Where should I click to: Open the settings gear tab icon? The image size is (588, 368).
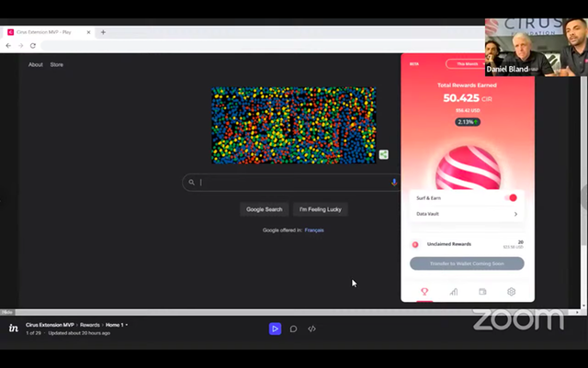512,292
